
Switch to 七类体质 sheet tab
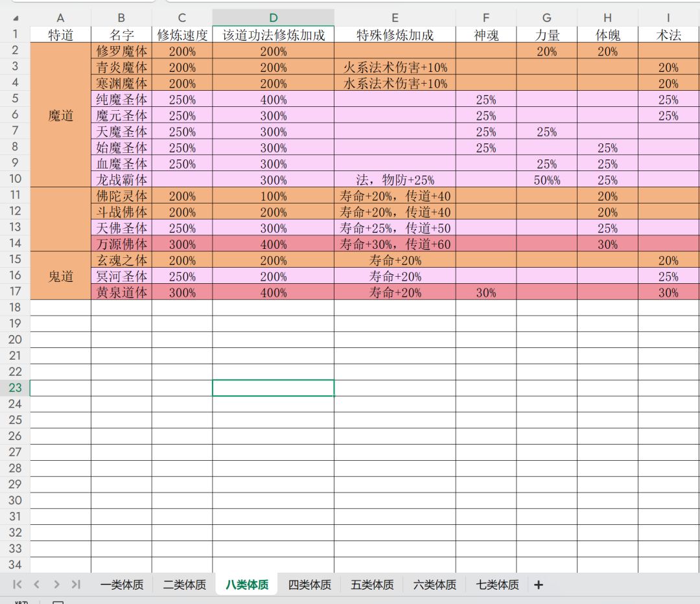click(x=497, y=585)
